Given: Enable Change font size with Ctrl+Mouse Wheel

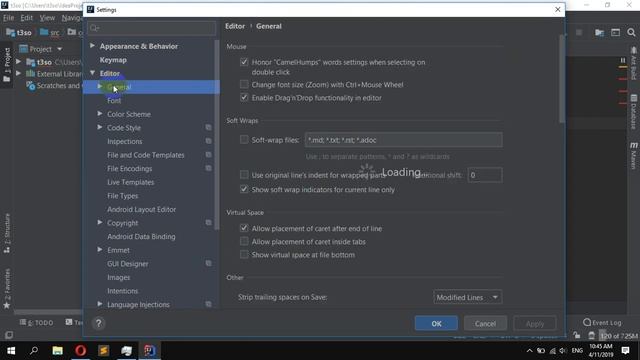Looking at the screenshot, I should click(x=244, y=84).
